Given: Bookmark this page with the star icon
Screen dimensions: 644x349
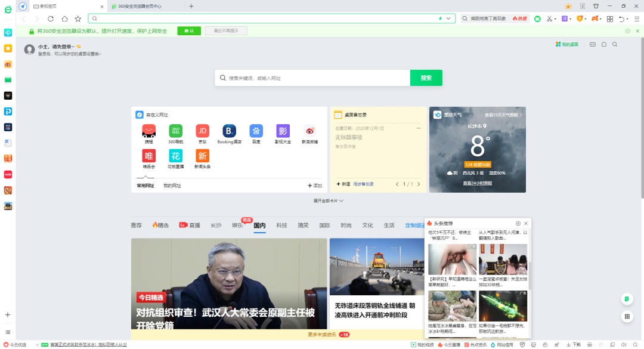Looking at the screenshot, I should point(78,18).
